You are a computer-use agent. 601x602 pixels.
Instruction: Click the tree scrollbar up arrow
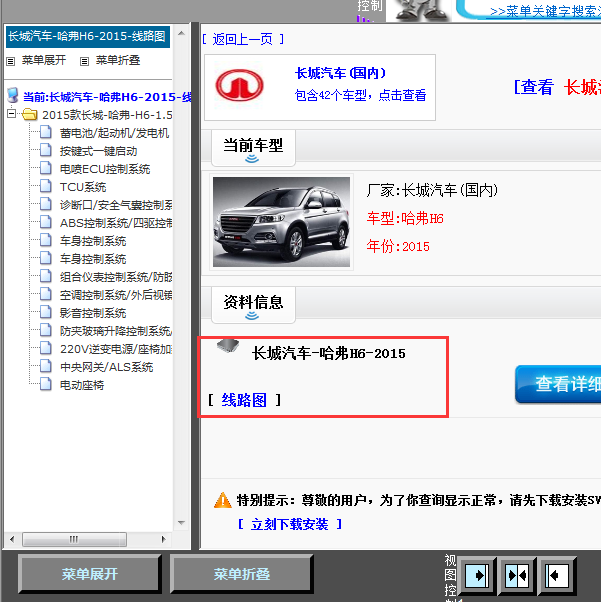pos(182,34)
